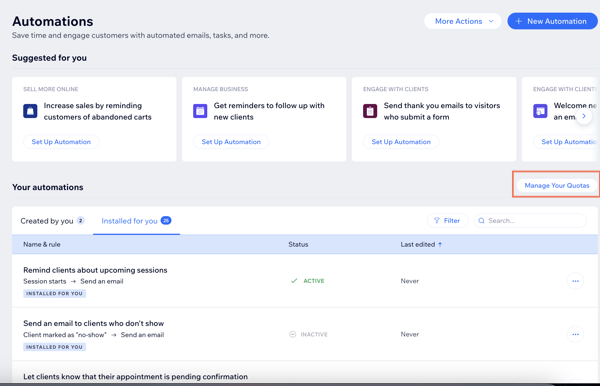This screenshot has height=386, width=600.
Task: Click the New Automation button
Action: click(552, 21)
